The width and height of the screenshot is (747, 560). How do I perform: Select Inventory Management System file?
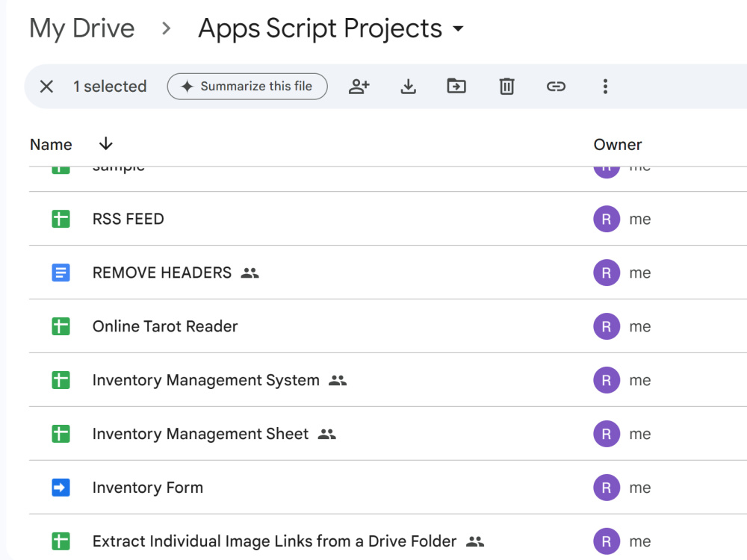(x=388, y=380)
